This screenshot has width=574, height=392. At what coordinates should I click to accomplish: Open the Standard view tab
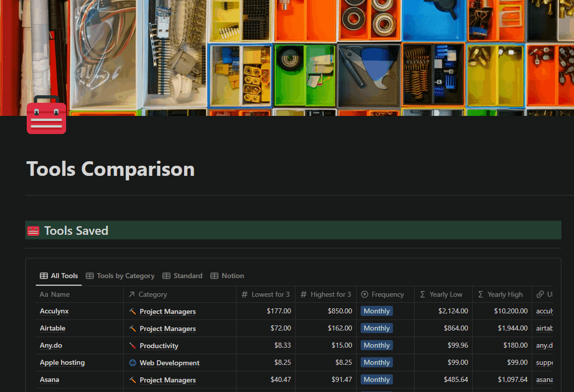(183, 276)
